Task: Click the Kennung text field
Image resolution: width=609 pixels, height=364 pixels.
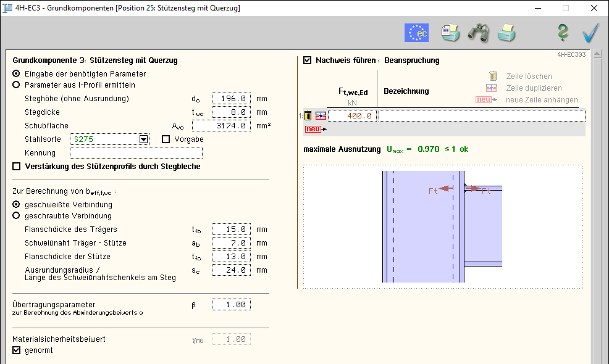Action: 135,153
